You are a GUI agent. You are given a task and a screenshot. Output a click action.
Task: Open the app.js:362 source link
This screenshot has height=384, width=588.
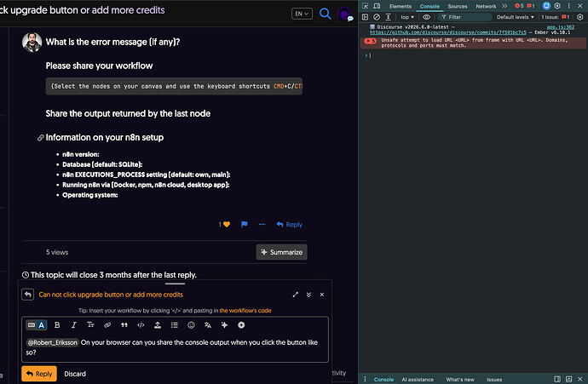point(560,27)
